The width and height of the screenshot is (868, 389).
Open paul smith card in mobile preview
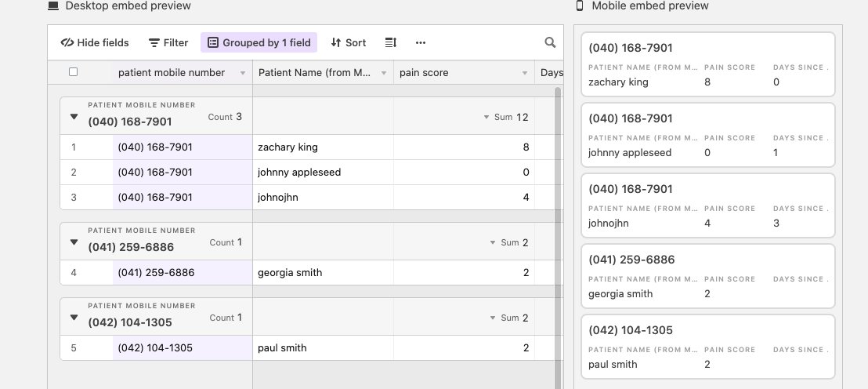pos(708,347)
